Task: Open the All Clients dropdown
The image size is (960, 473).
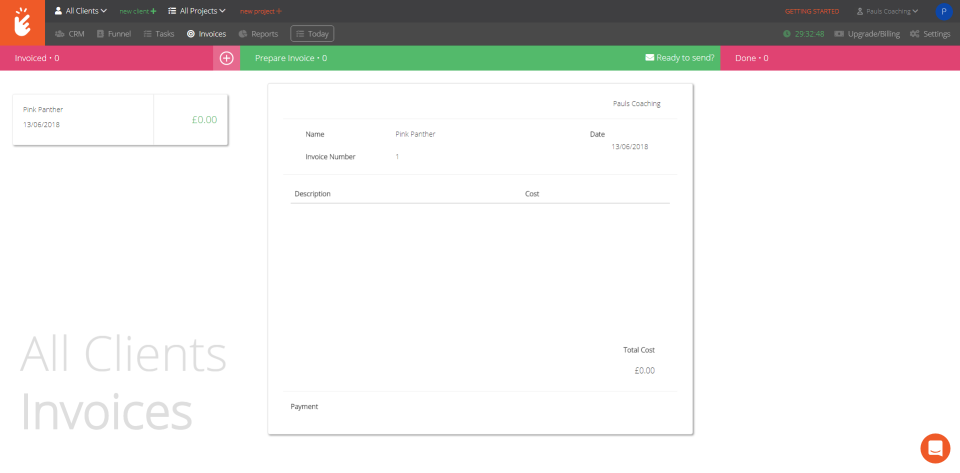Action: coord(81,11)
